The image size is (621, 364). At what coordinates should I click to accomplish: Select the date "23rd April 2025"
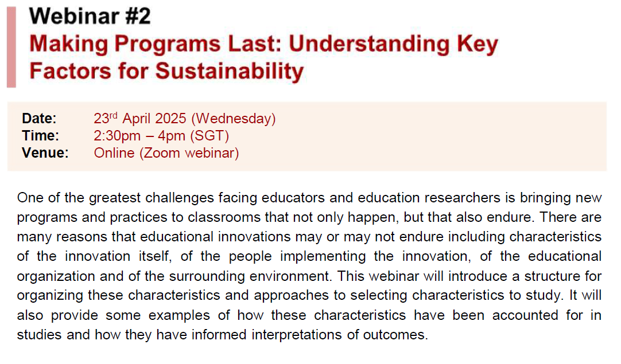[140, 119]
